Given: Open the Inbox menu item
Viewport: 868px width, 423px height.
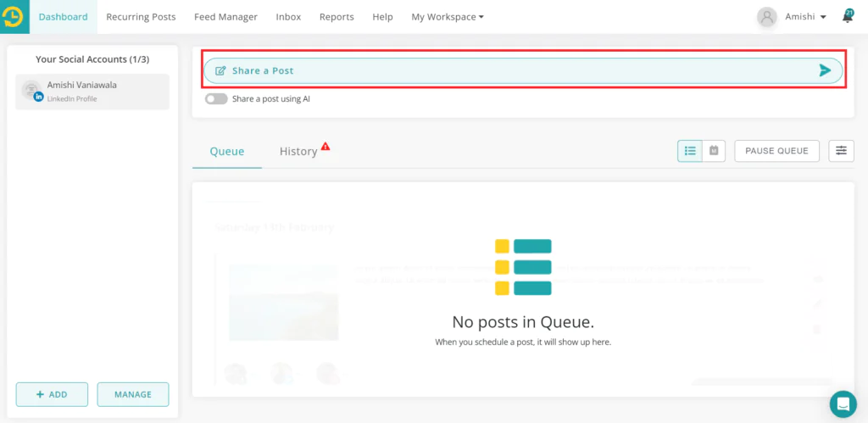Looking at the screenshot, I should pyautogui.click(x=288, y=17).
